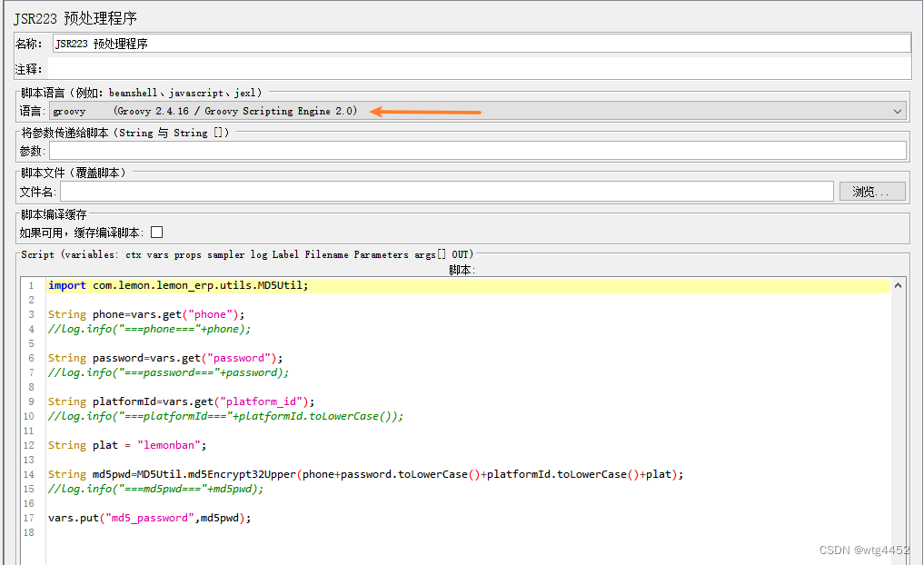Screen dimensions: 924x565
Task: Click the commented line logging ===md5pwd===
Action: pos(155,489)
